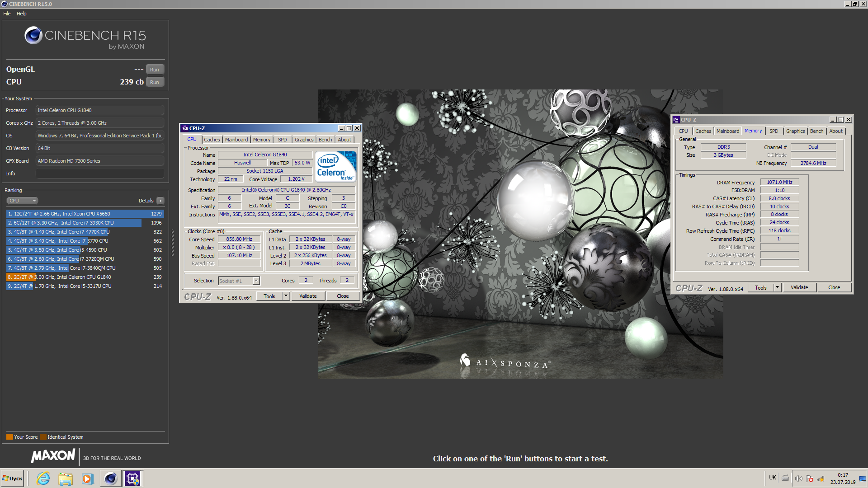Switch to Graphics tab in left CPU-Z window

point(304,140)
